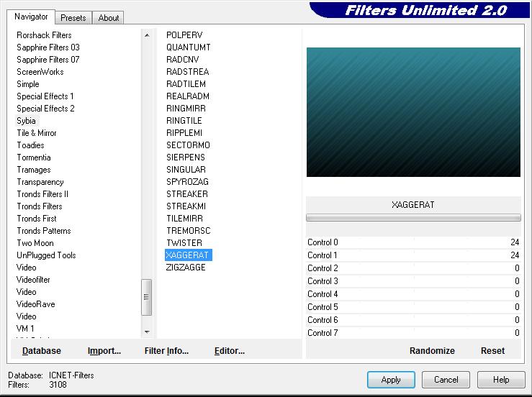532x397 pixels.
Task: Select the POLPERV filter
Action: 184,35
